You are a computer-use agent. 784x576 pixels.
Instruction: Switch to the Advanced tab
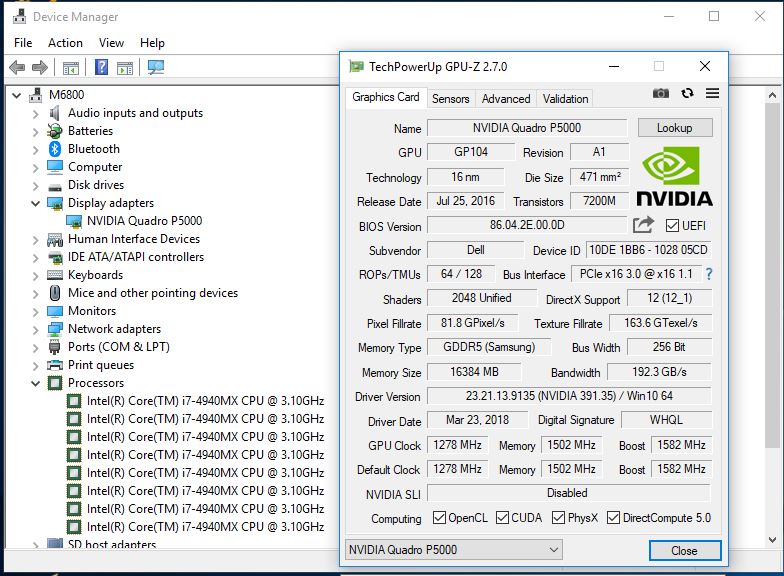[x=506, y=99]
